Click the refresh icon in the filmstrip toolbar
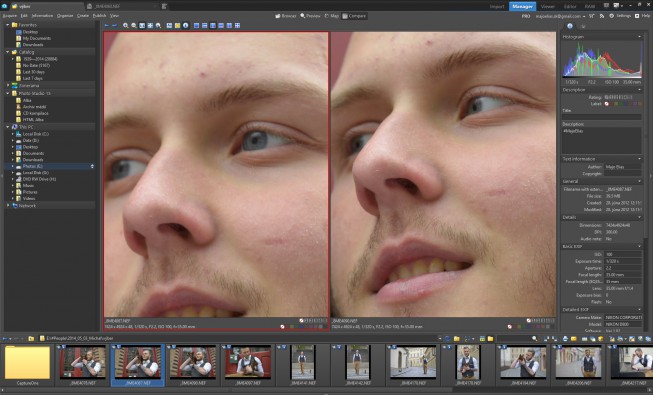This screenshot has height=395, width=653. (x=448, y=339)
